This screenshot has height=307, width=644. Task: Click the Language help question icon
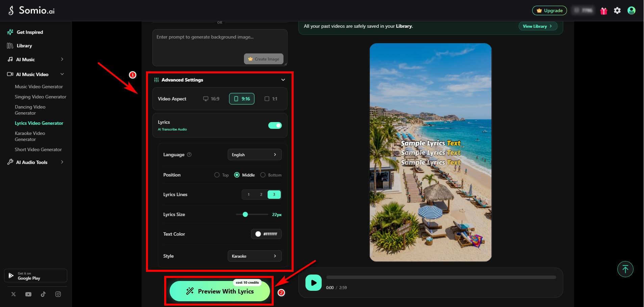(x=189, y=155)
